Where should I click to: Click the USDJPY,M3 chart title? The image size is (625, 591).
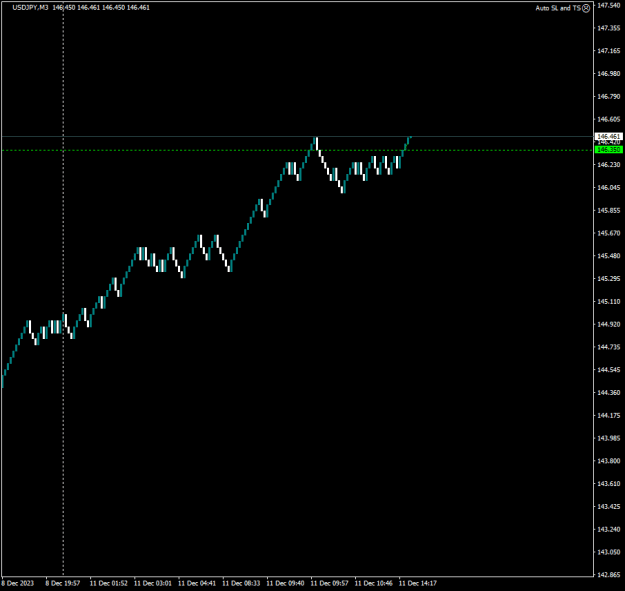[30, 8]
